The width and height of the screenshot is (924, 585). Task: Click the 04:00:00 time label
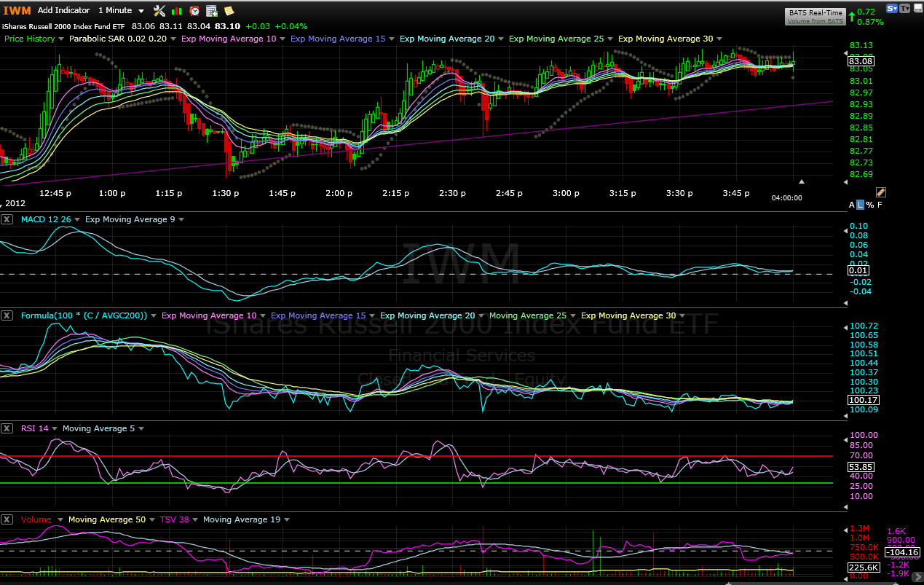click(787, 197)
